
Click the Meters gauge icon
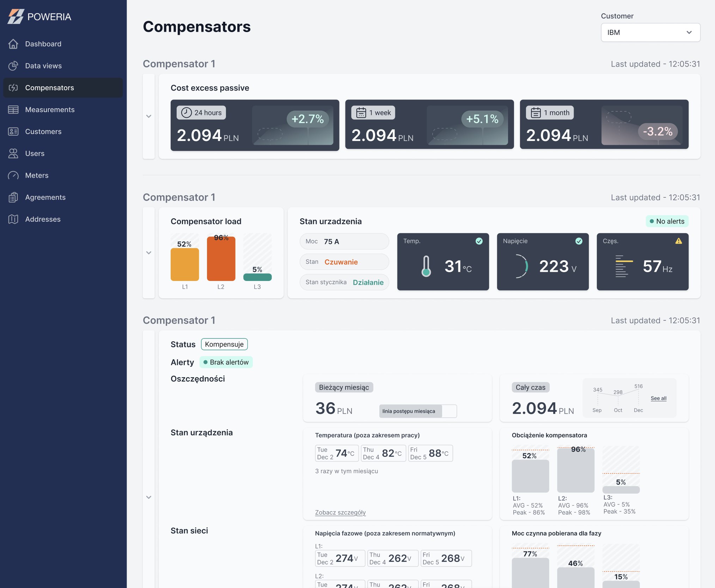(13, 175)
